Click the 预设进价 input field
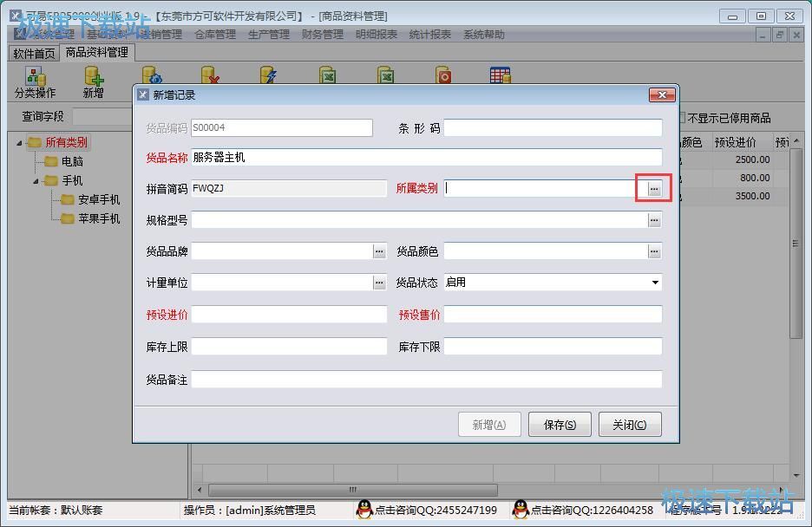 (289, 315)
